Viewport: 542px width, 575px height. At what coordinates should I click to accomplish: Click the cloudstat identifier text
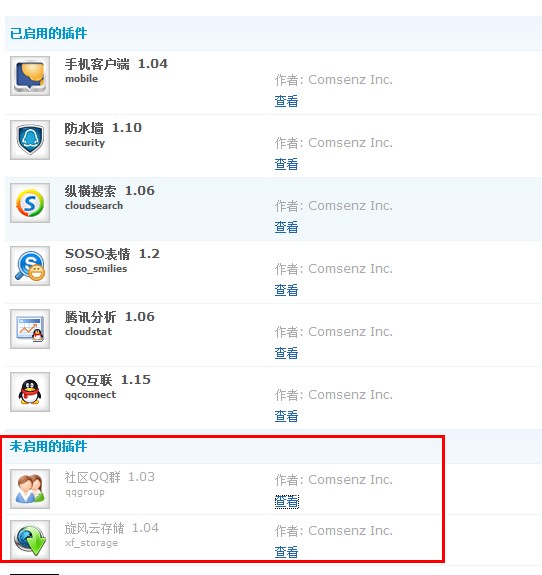tap(88, 332)
